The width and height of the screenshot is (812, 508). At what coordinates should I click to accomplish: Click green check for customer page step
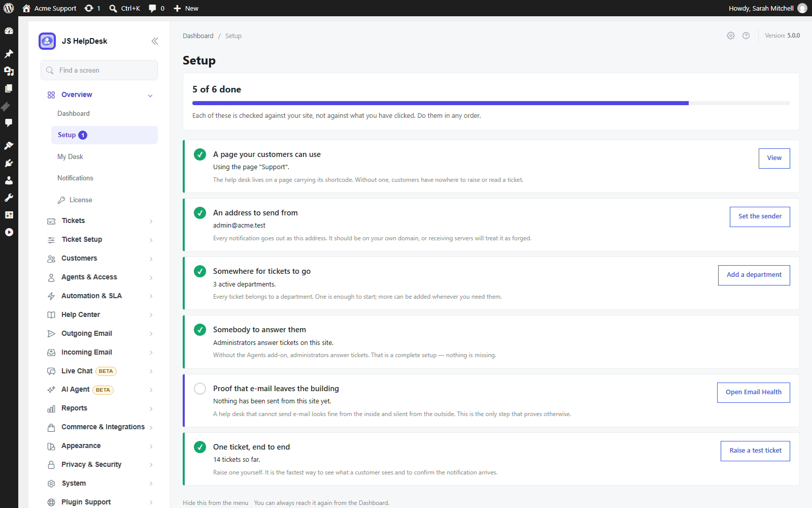(200, 154)
